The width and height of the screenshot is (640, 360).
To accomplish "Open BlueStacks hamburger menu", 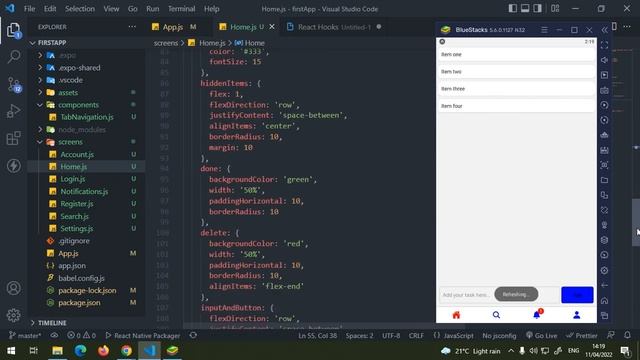I will pos(544,30).
